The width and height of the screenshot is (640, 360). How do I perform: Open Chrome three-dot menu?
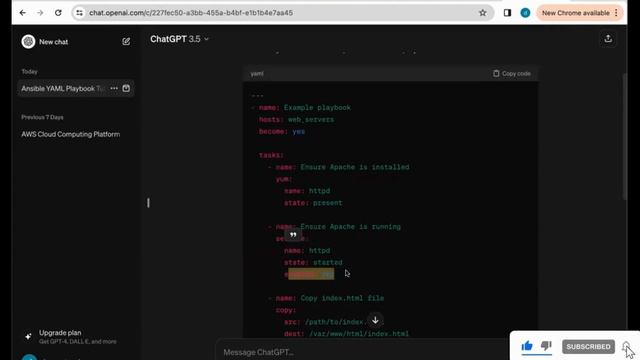(x=616, y=13)
